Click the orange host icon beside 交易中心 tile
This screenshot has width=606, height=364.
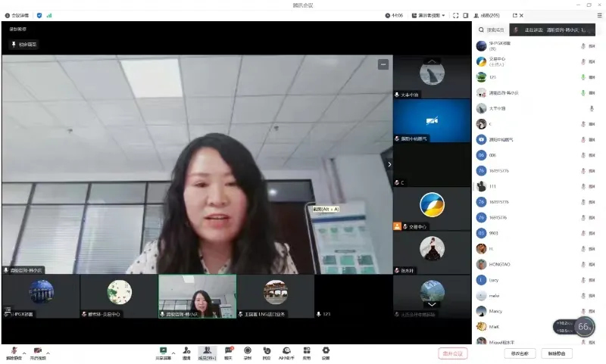[397, 226]
